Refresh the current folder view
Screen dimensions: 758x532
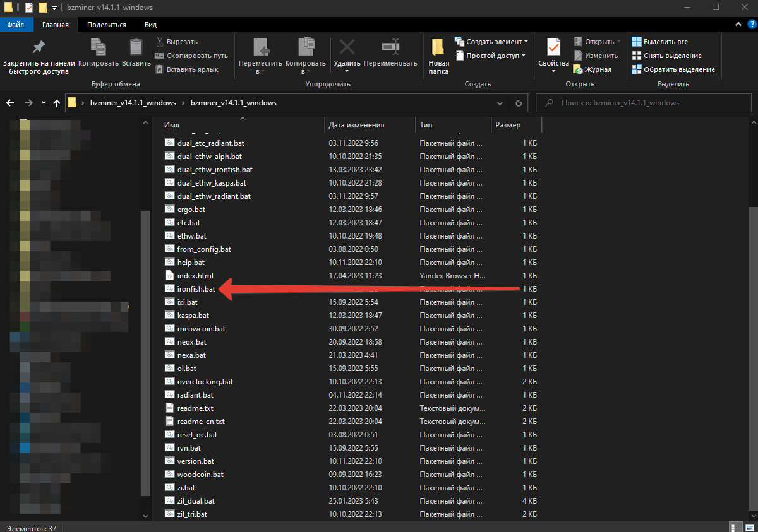click(x=519, y=103)
